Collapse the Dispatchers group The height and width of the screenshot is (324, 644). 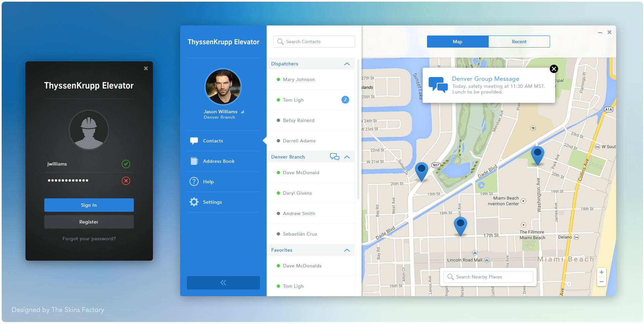coord(347,64)
